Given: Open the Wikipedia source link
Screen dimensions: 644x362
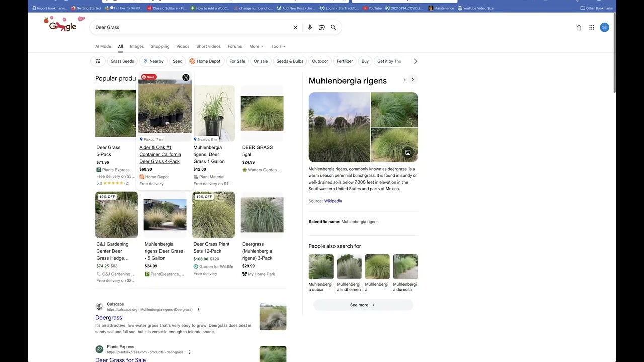Looking at the screenshot, I should 333,201.
